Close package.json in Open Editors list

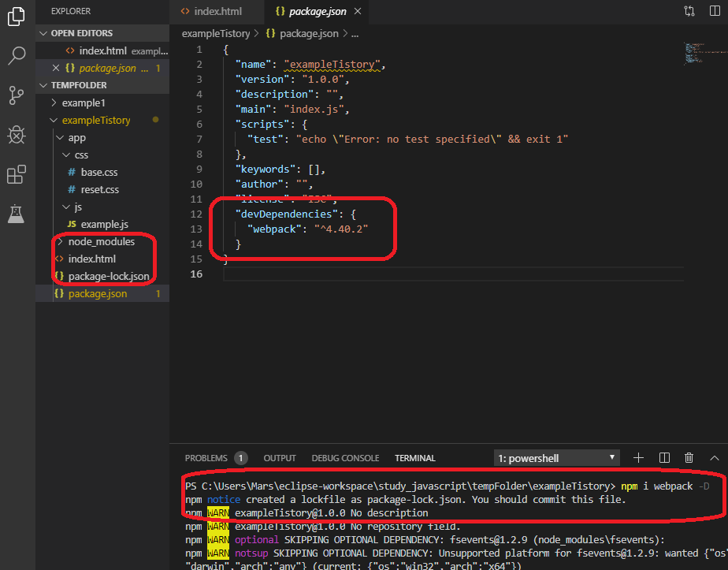click(56, 68)
